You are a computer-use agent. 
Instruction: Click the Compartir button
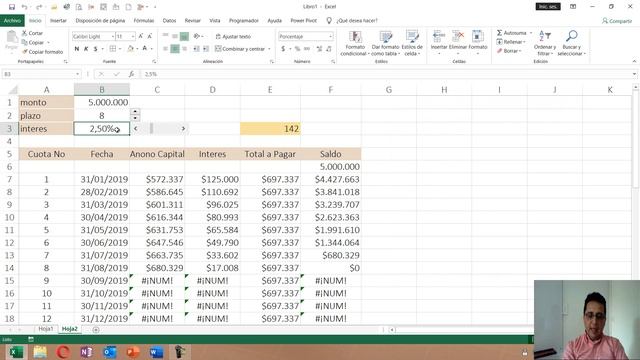pos(617,21)
